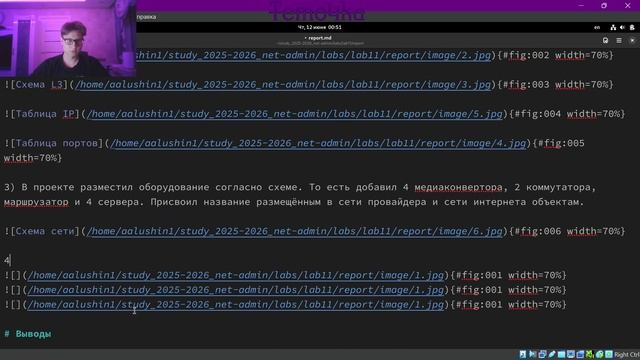Click the '{#fig:003 width=70%}' attribute
The image size is (640, 360).
point(555,84)
